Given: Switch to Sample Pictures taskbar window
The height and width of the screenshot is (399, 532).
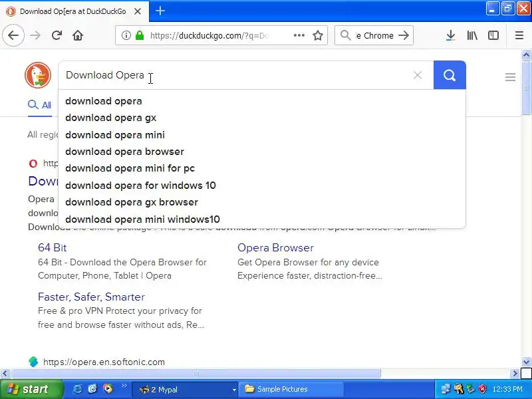Looking at the screenshot, I should (x=291, y=389).
